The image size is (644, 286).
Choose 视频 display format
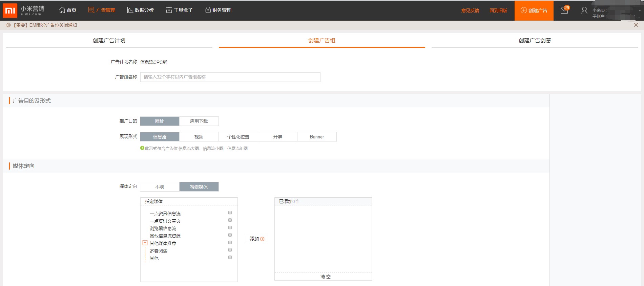point(199,137)
